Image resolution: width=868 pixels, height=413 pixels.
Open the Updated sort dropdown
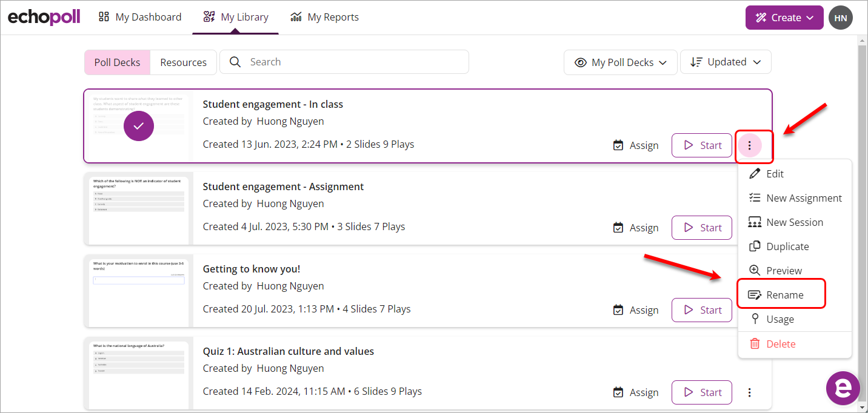point(726,62)
